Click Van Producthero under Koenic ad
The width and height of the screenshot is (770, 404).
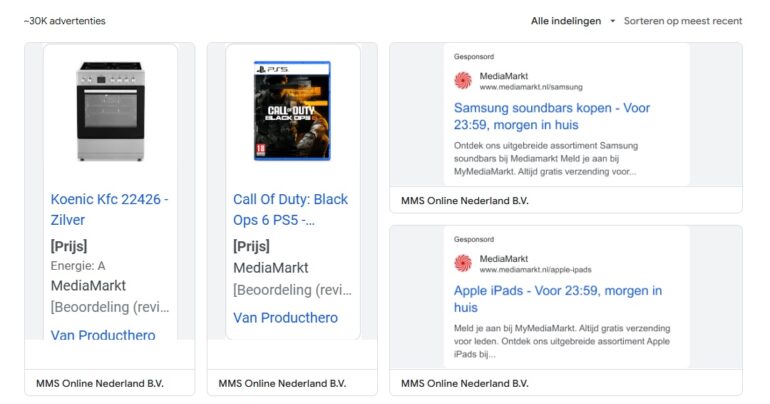pos(103,334)
